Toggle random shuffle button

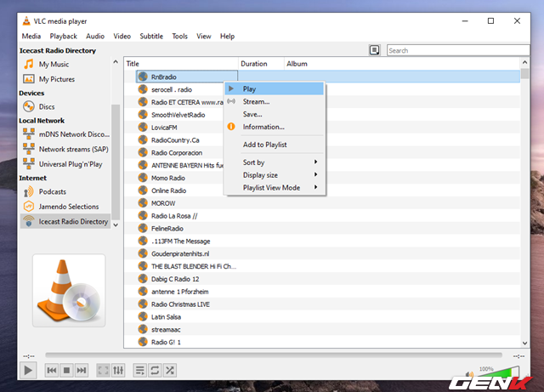tap(170, 371)
